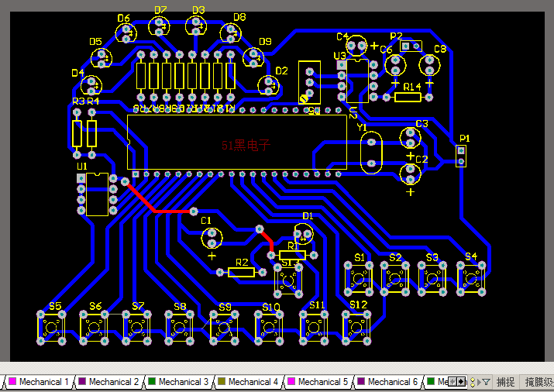Select the P1 header connector

(463, 155)
